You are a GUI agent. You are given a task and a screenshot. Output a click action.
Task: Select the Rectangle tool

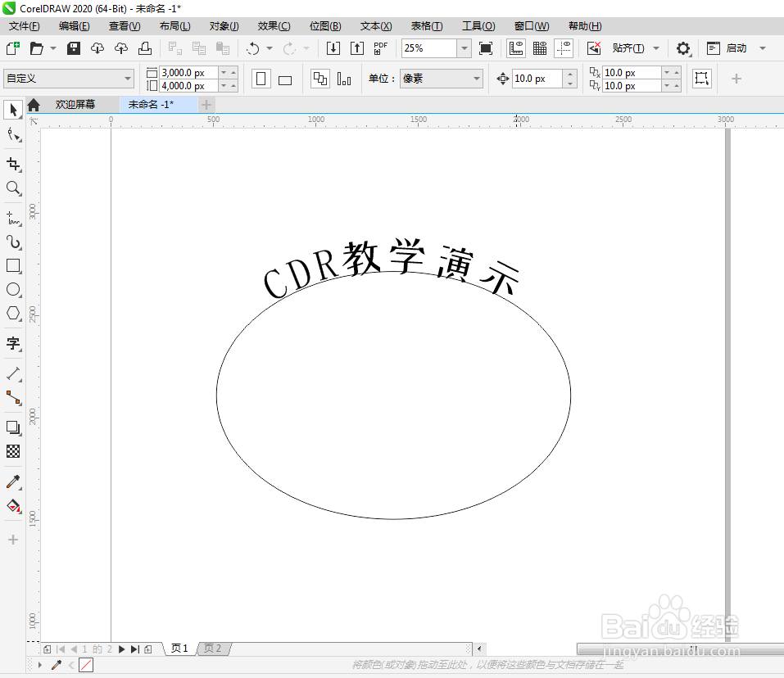pos(13,266)
